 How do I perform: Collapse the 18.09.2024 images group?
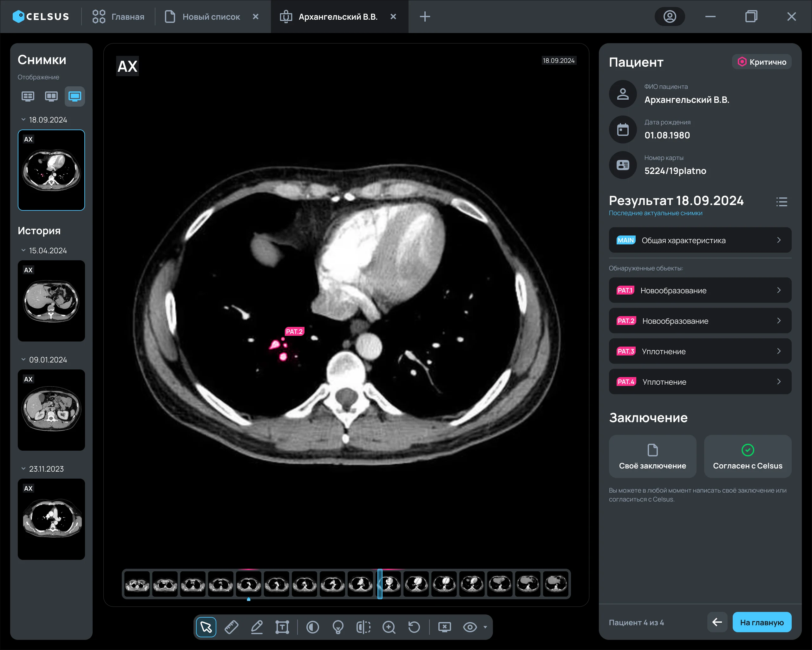(x=23, y=120)
